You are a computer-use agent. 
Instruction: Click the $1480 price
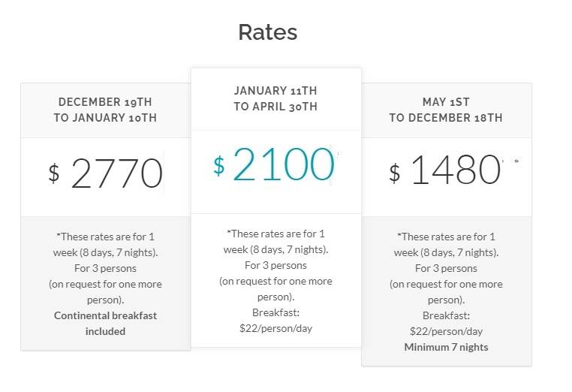(445, 170)
